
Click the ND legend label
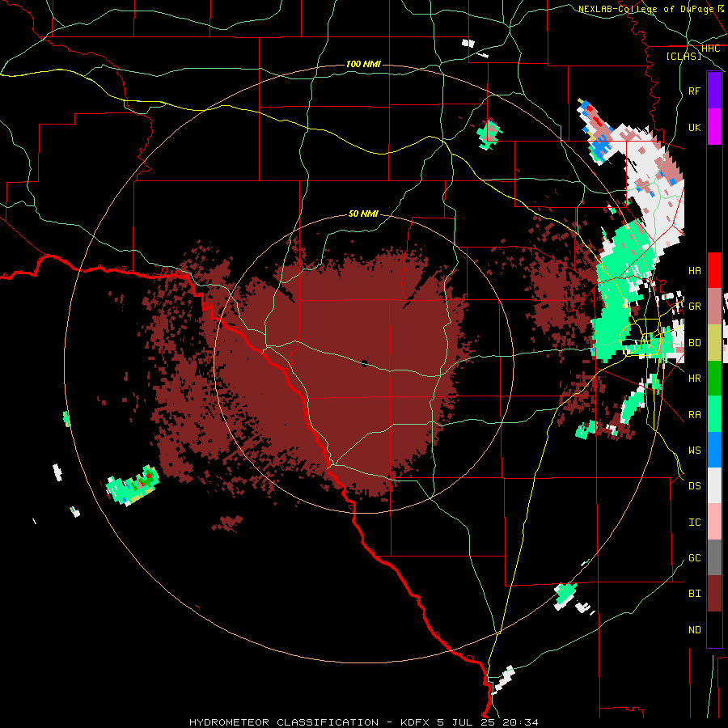pyautogui.click(x=694, y=629)
